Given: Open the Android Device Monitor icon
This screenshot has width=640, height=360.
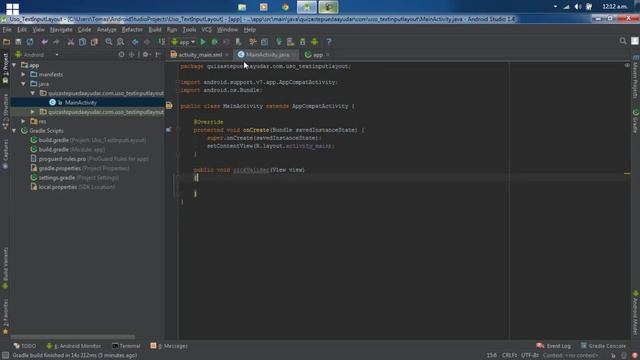Looking at the screenshot, I should [x=314, y=42].
